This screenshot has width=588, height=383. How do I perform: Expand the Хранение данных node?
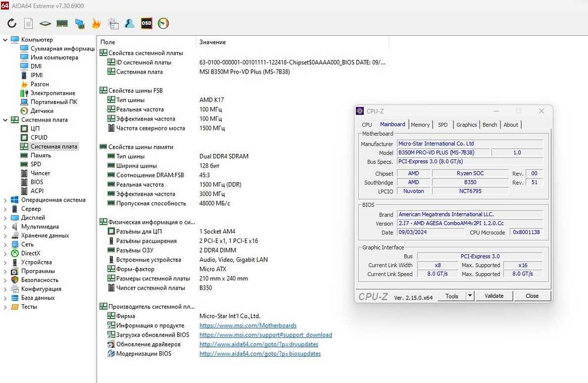coord(5,236)
